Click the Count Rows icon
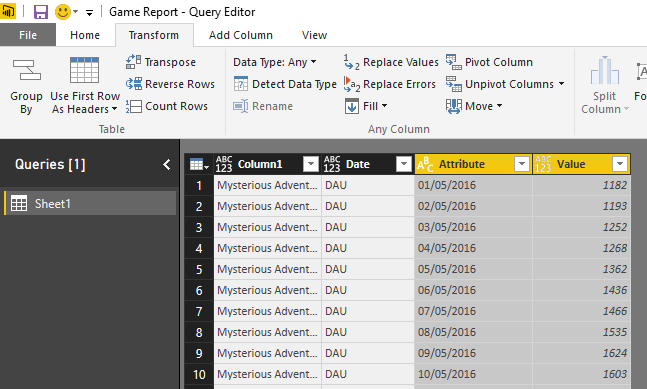This screenshot has width=647, height=389. pos(134,106)
